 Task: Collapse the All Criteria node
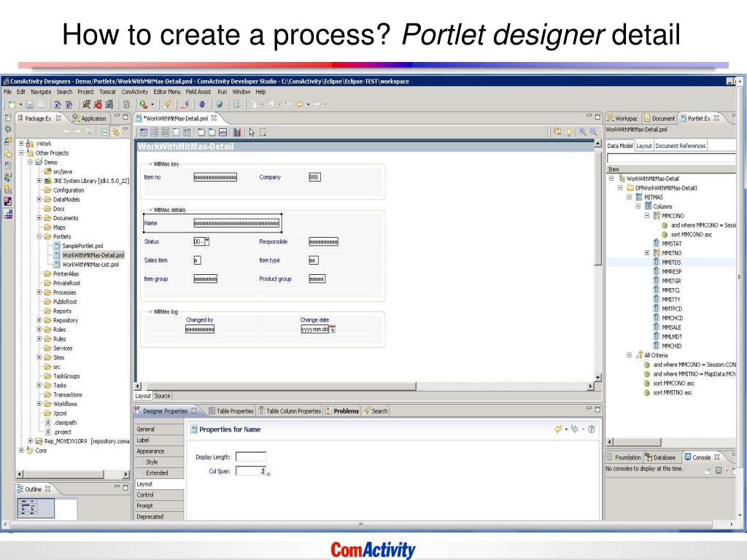630,355
